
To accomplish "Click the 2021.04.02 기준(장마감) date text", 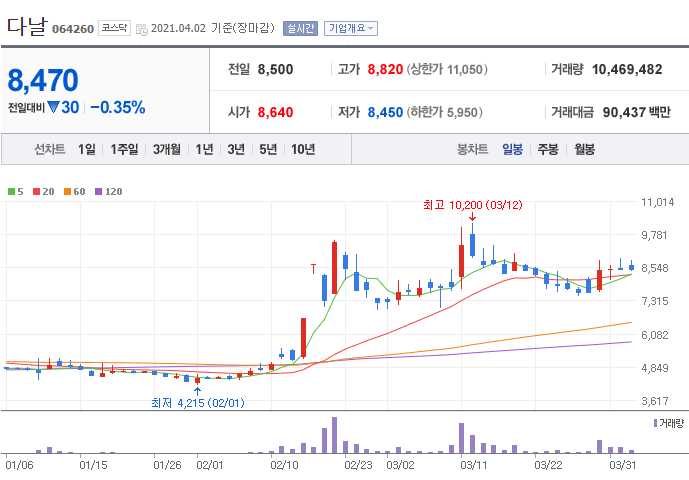I will (213, 28).
